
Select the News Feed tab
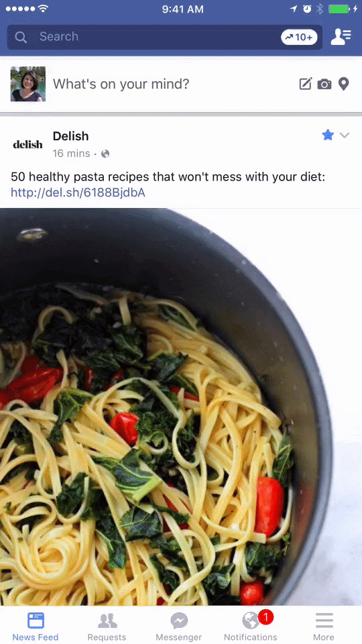(x=36, y=627)
